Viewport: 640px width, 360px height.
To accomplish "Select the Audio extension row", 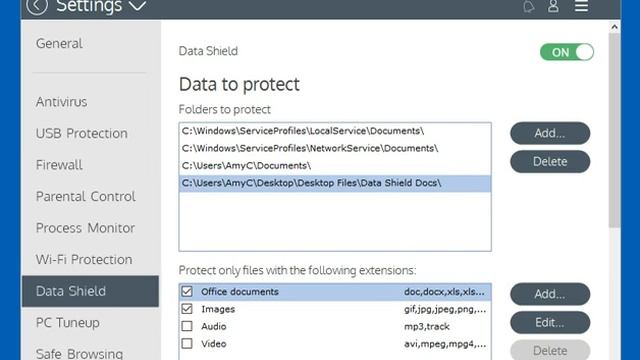I will pyautogui.click(x=335, y=327).
